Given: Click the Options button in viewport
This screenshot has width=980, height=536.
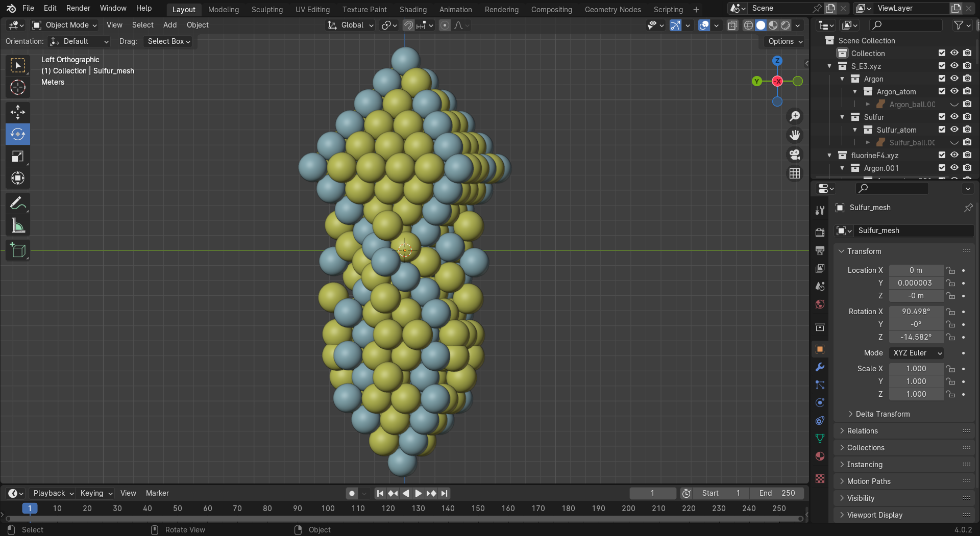Looking at the screenshot, I should click(785, 41).
